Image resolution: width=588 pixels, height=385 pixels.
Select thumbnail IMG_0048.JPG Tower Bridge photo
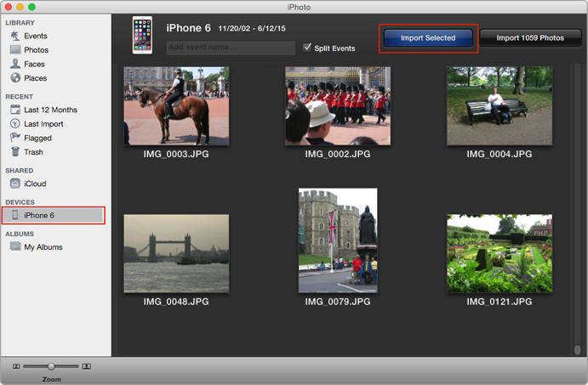[176, 253]
